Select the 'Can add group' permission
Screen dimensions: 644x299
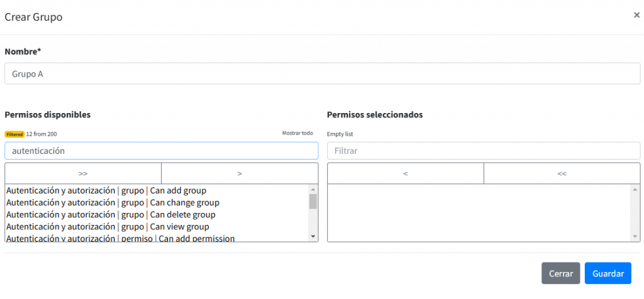click(x=106, y=190)
